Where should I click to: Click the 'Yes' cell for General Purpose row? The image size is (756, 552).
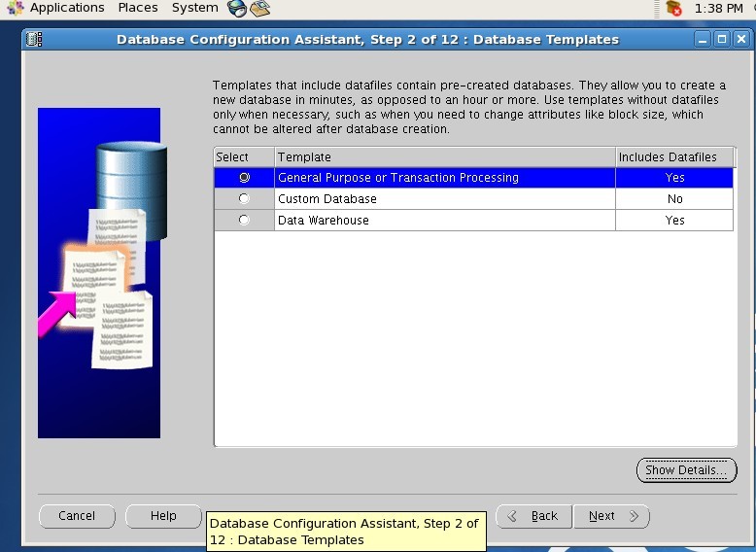click(x=674, y=178)
